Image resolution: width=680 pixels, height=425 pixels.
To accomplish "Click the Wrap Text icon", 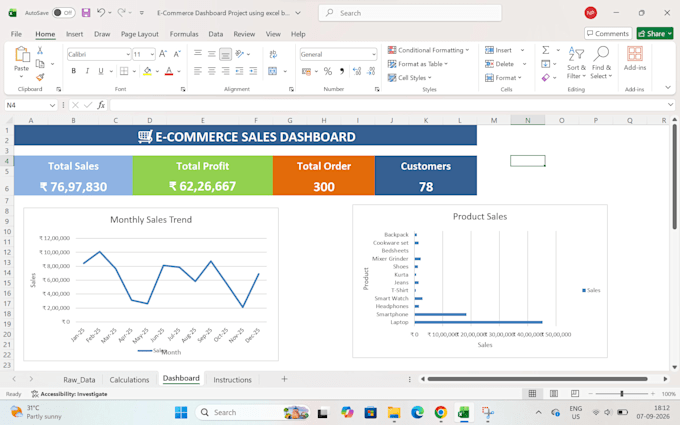I will [273, 54].
